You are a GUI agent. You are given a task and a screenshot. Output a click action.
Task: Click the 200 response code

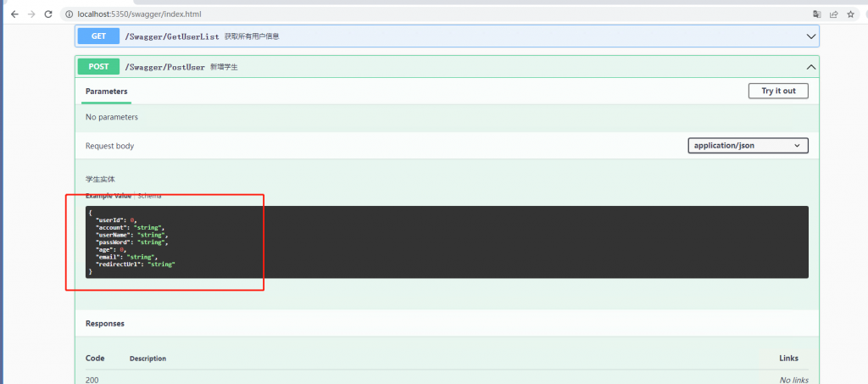[92, 380]
